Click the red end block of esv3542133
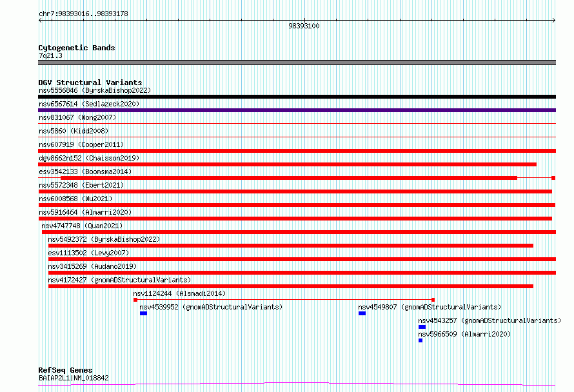This screenshot has height=392, width=574. click(553, 178)
